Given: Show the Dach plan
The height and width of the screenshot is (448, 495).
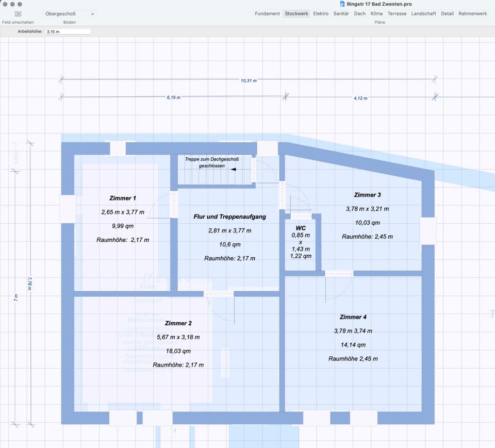Looking at the screenshot, I should point(360,14).
